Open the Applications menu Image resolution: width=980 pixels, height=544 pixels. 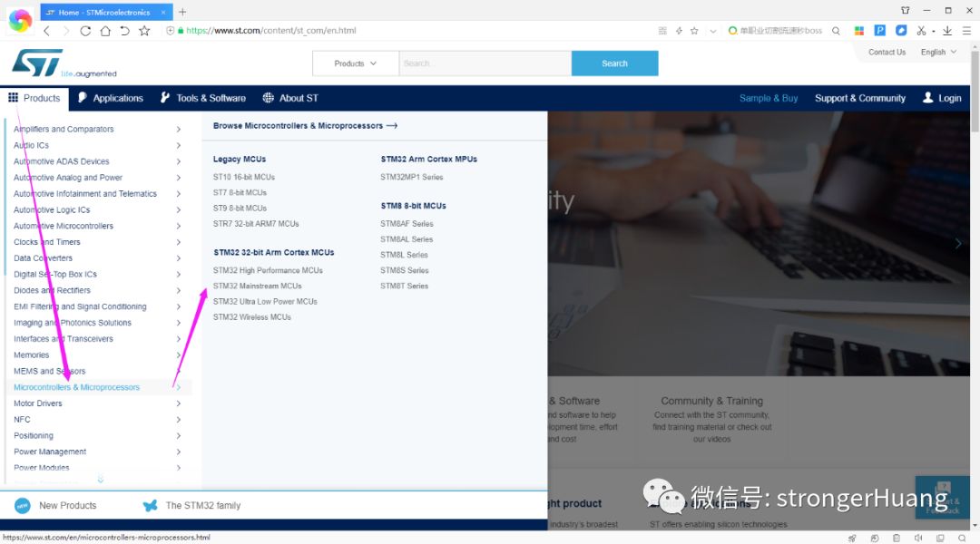point(111,98)
